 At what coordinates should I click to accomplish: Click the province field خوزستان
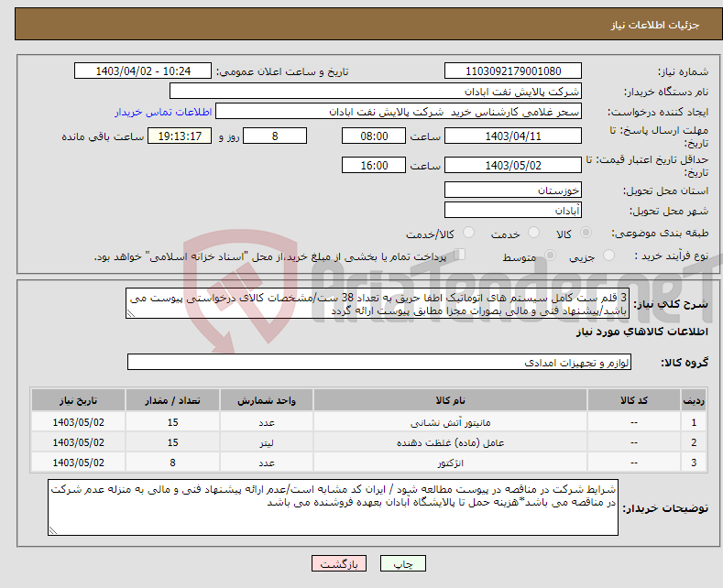point(513,190)
